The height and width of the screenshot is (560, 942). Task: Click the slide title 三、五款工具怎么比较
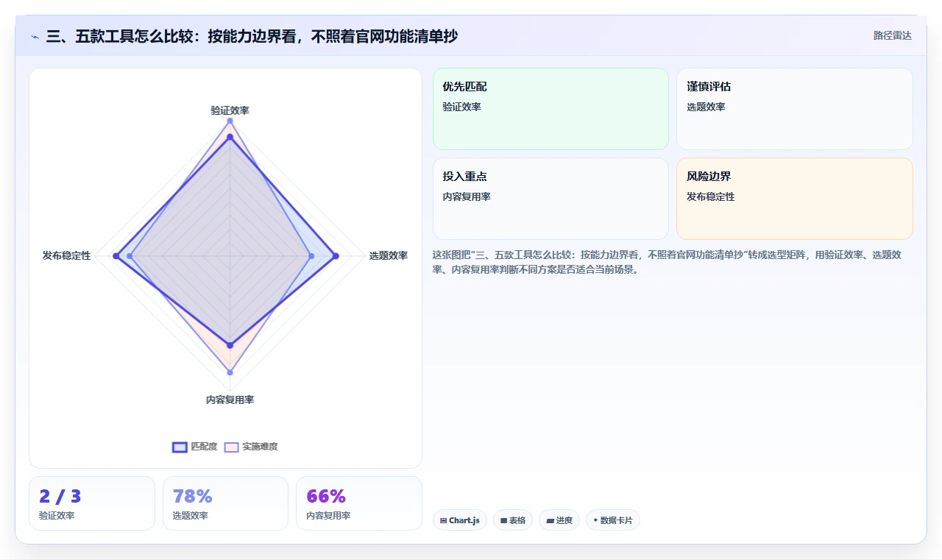[x=252, y=37]
